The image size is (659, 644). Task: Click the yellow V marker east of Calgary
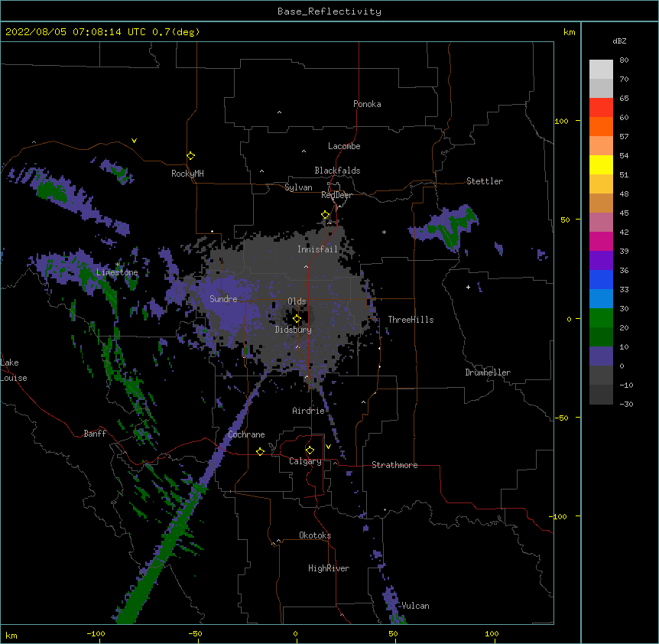click(328, 447)
